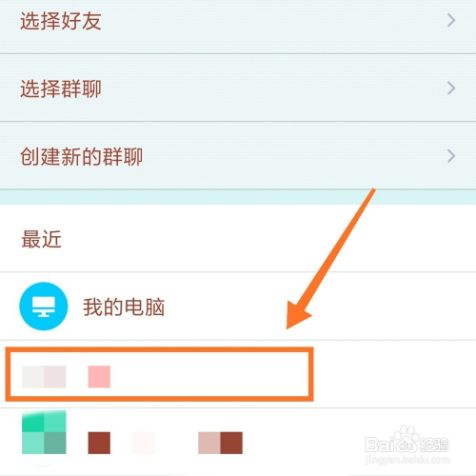The width and height of the screenshot is (476, 476).
Task: Select the blurred avatar in orange box
Action: tap(44, 377)
